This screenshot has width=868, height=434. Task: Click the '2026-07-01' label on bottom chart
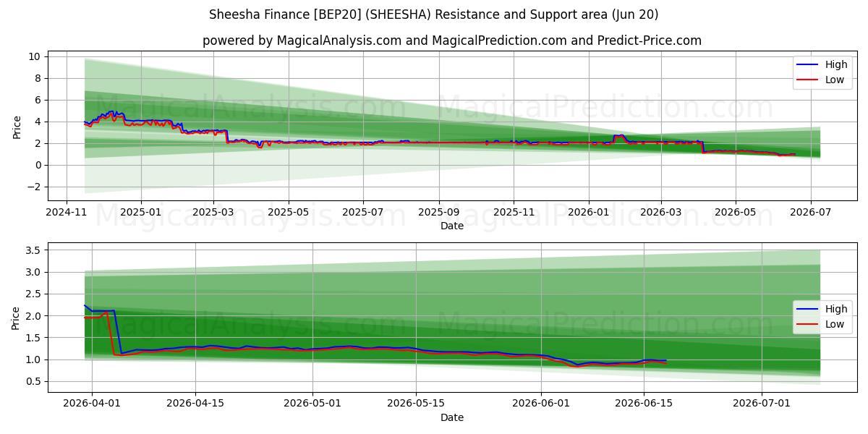click(x=762, y=405)
